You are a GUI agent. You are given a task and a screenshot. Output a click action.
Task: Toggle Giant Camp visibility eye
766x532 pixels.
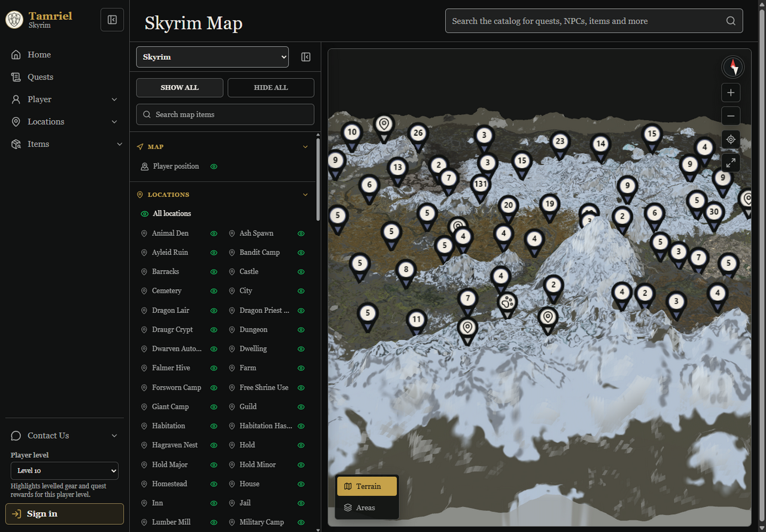click(214, 407)
